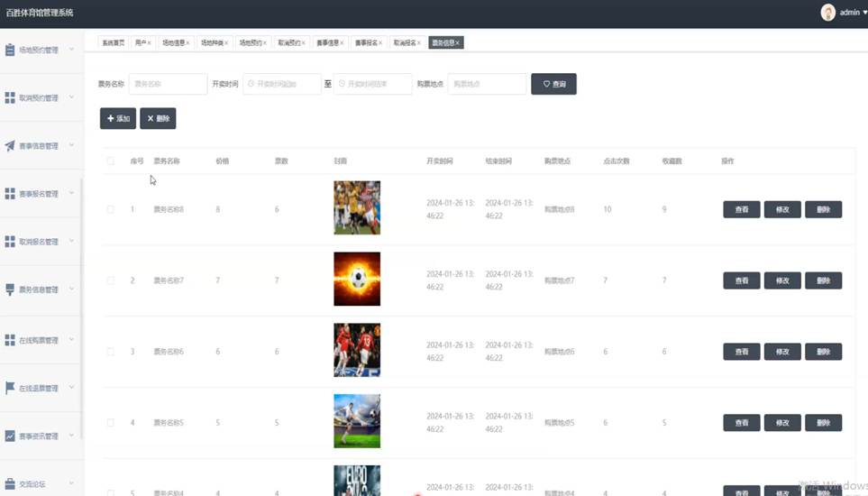The image size is (868, 496).
Task: Click 删除 for row 票务名称6
Action: pyautogui.click(x=823, y=352)
